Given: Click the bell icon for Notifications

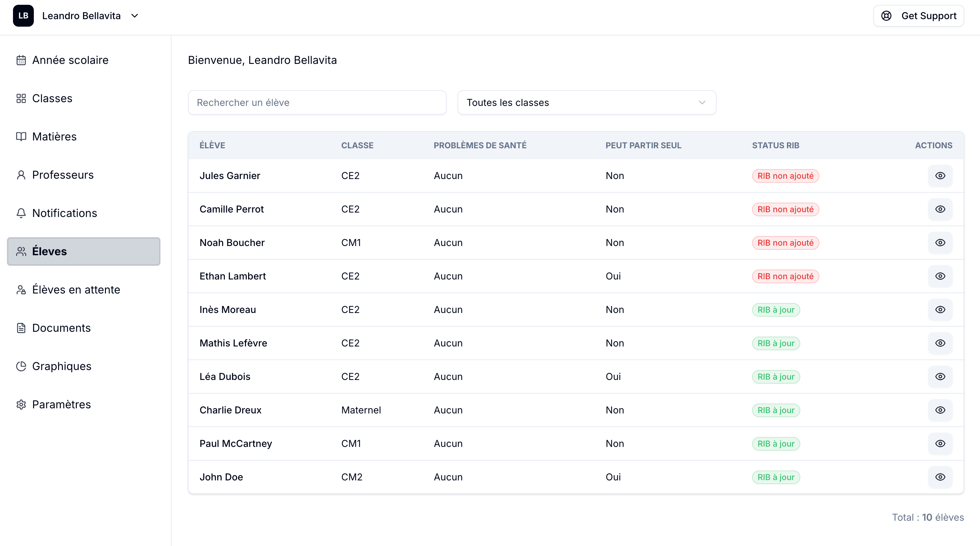Looking at the screenshot, I should [x=21, y=213].
